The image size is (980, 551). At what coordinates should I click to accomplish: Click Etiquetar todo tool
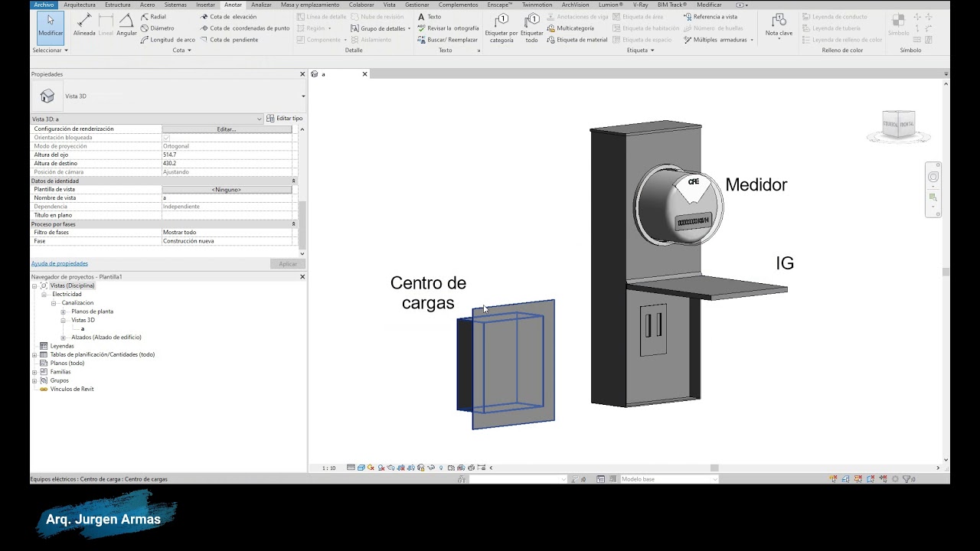coord(532,28)
